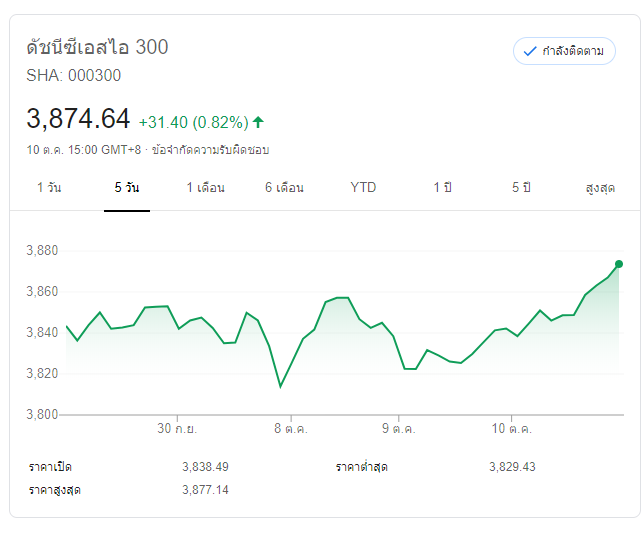The width and height of the screenshot is (644, 535).
Task: Select the YTD tab
Action: click(x=363, y=188)
